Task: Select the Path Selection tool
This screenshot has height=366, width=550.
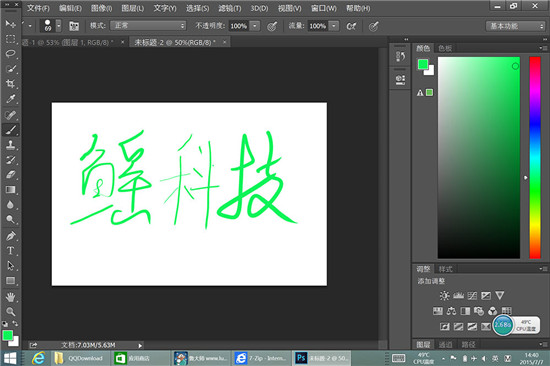Action: pos(11,266)
